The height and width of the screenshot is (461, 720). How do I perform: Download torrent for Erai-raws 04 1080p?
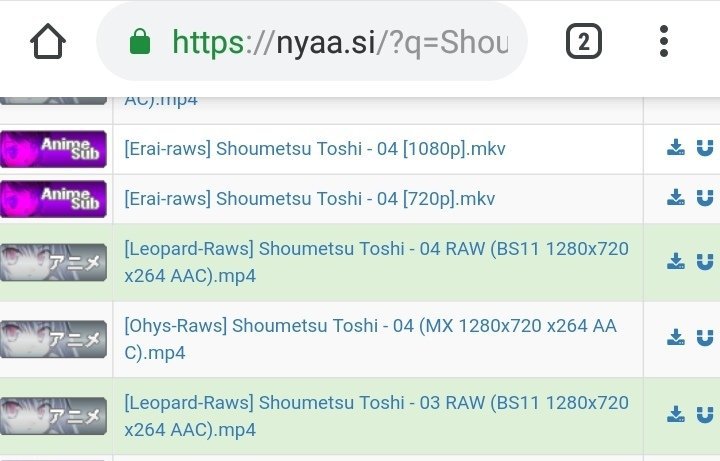[675, 148]
